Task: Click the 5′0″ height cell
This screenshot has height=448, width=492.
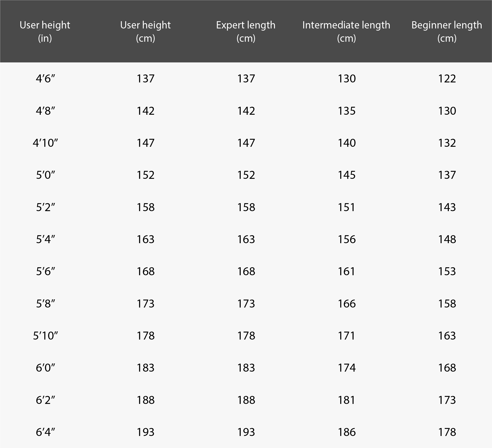Action: 45,175
